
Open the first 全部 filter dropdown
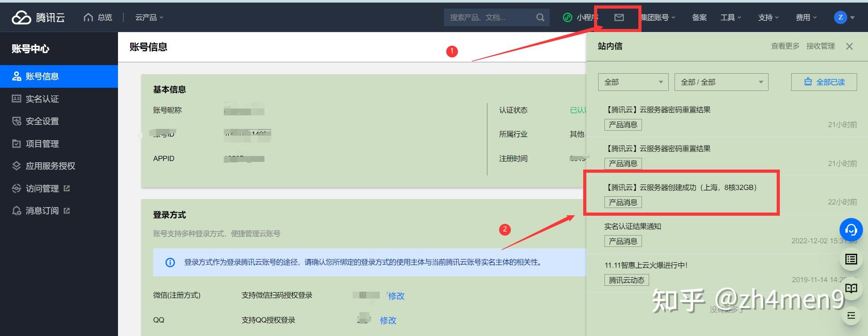(x=633, y=82)
